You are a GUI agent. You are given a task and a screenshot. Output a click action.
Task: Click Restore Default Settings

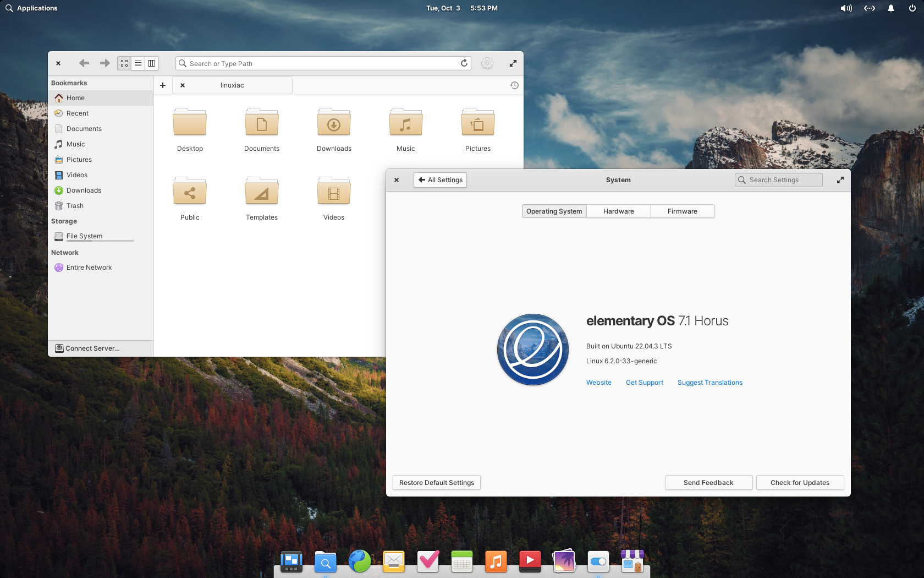point(437,483)
